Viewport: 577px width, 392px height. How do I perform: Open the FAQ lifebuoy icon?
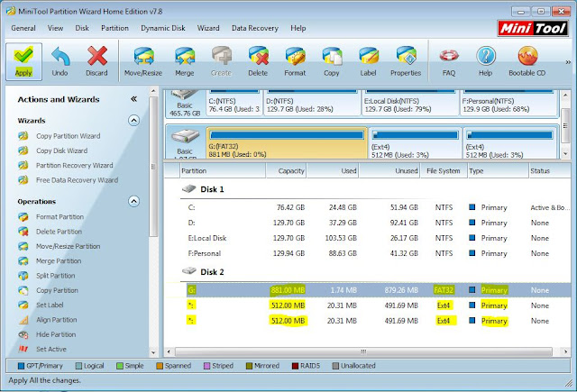tap(449, 56)
